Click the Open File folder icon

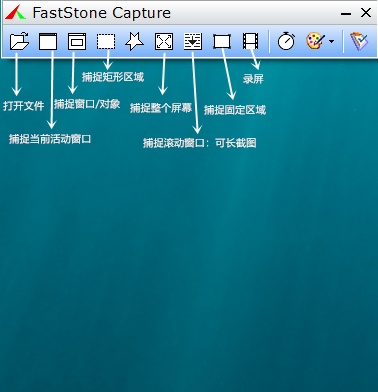[x=19, y=41]
